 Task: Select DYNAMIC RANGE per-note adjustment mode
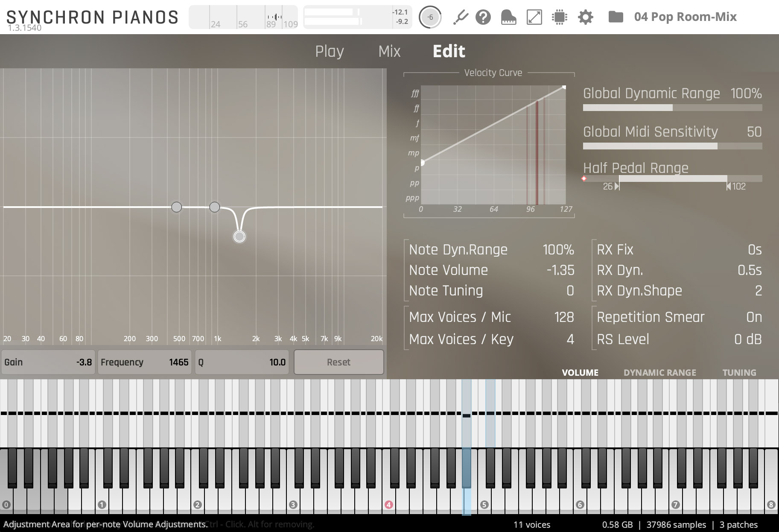659,373
